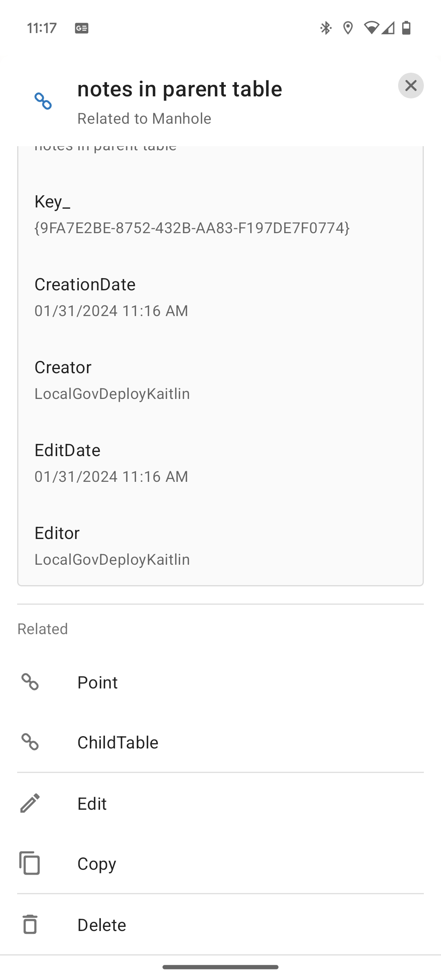Select the pencil Edit icon
Screen dimensions: 441x980
pyautogui.click(x=29, y=803)
